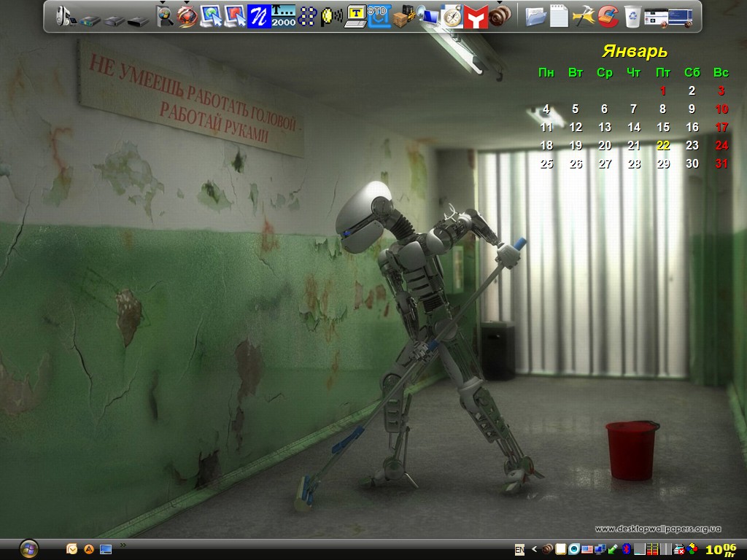Open the blue STD icon
Screen dimensions: 747x560
379,16
